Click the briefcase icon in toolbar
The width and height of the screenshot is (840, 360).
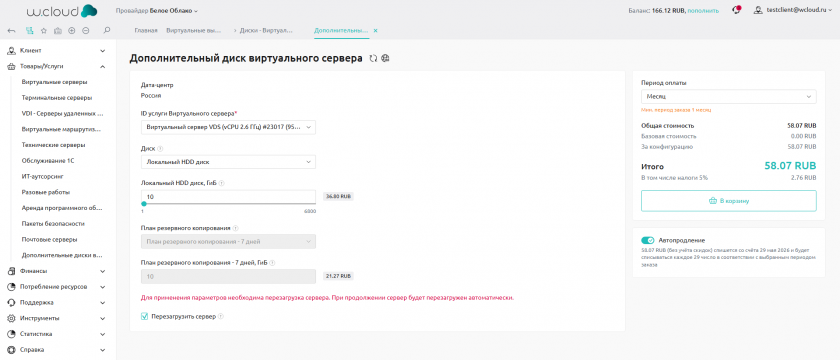click(x=58, y=31)
